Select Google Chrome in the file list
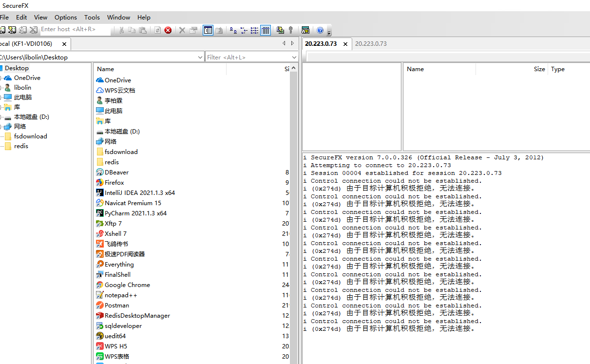The image size is (590, 364). pyautogui.click(x=127, y=285)
